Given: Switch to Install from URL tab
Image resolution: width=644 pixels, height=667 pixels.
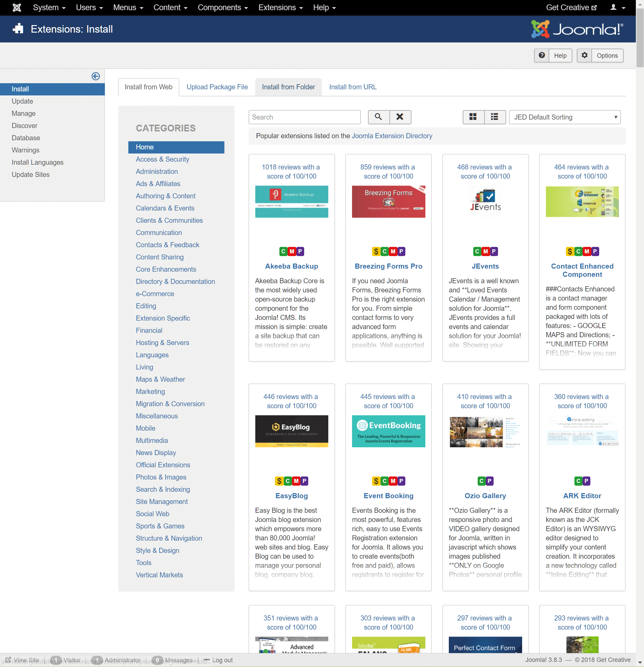Looking at the screenshot, I should click(x=352, y=87).
